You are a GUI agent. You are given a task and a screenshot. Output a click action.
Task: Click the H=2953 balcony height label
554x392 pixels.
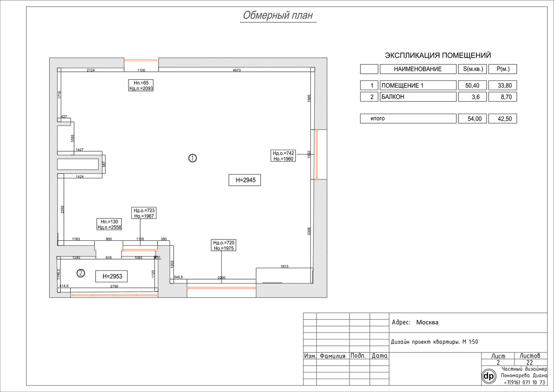(112, 276)
